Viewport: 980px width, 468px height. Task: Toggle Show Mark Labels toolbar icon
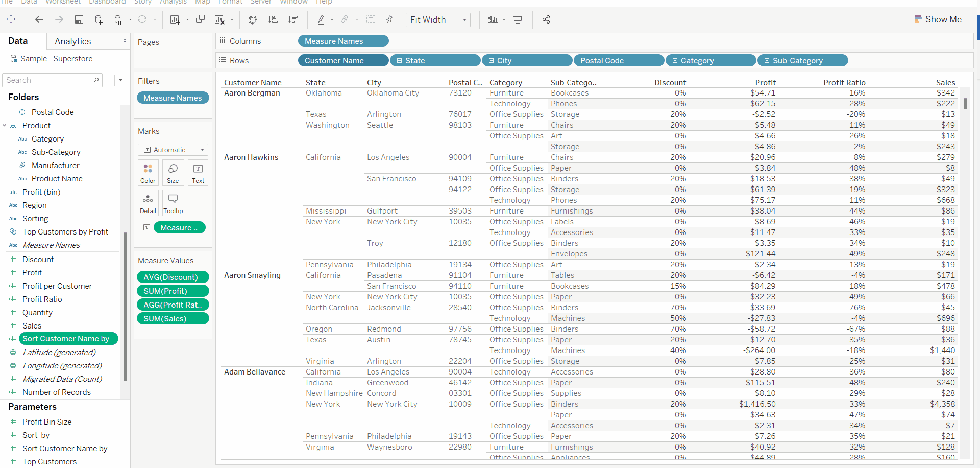(x=371, y=19)
